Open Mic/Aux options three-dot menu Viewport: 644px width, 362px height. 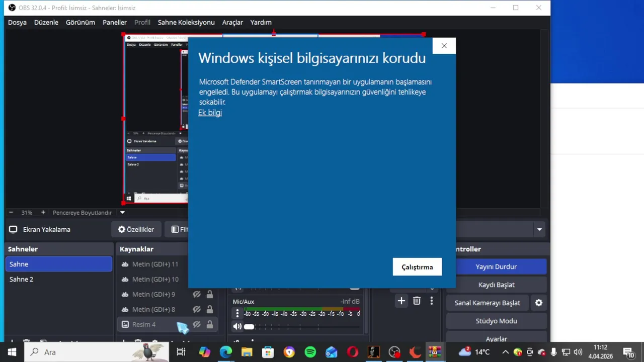(237, 313)
